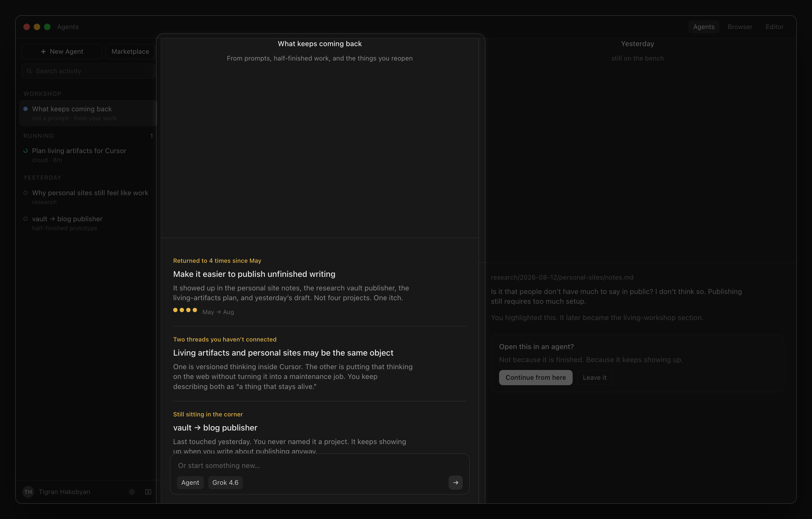Click the four yellow dots May to Aug
Image resolution: width=812 pixels, height=519 pixels.
pos(185,310)
